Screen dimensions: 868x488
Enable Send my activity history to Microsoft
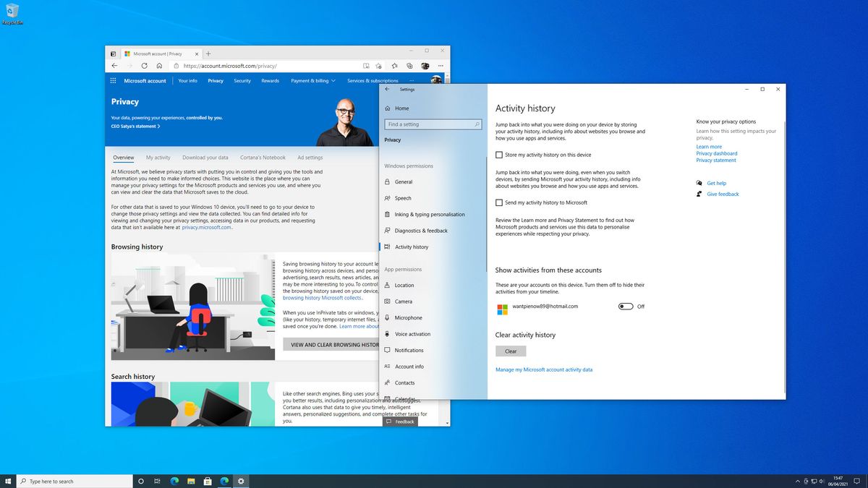coord(498,202)
